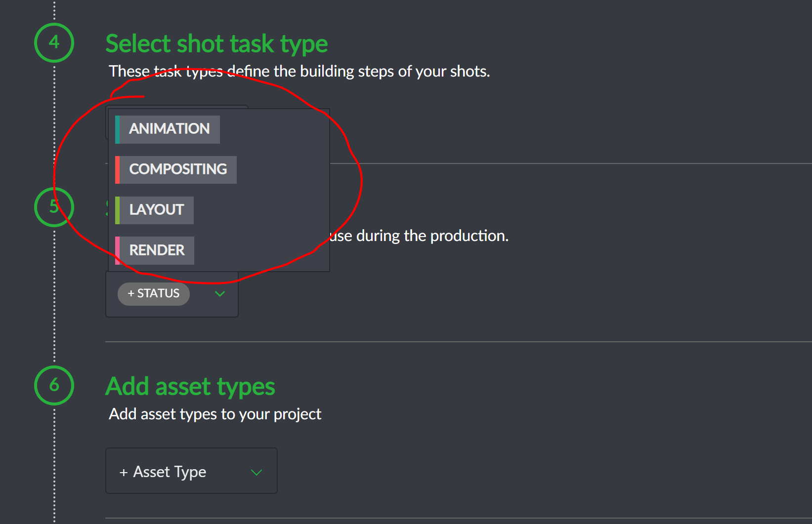
Task: Click the step 5 circle indicator
Action: (x=54, y=208)
